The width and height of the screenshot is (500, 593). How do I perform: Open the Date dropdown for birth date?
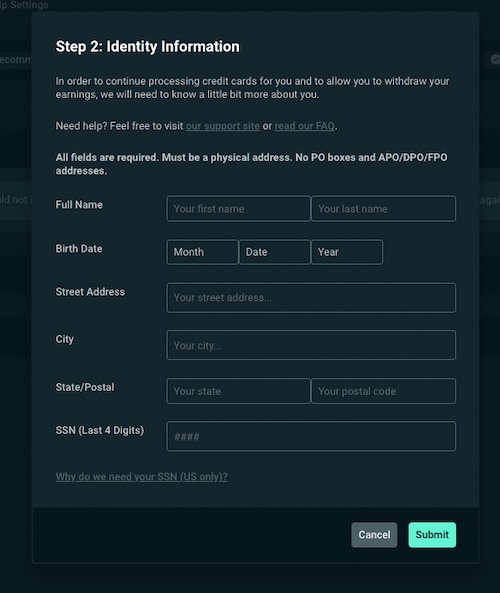[x=275, y=252]
